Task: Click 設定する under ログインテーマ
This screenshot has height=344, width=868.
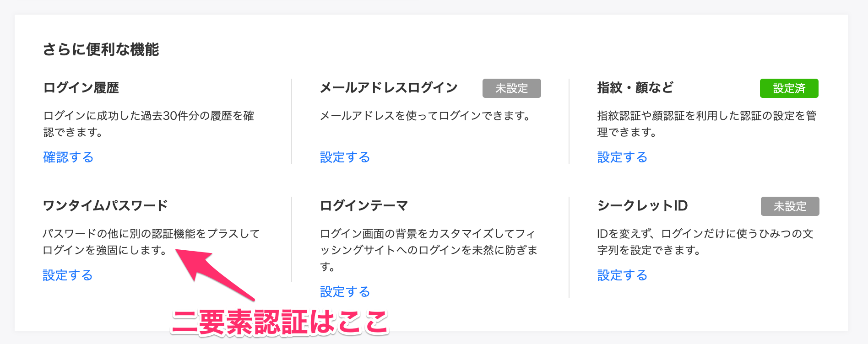Action: point(345,291)
